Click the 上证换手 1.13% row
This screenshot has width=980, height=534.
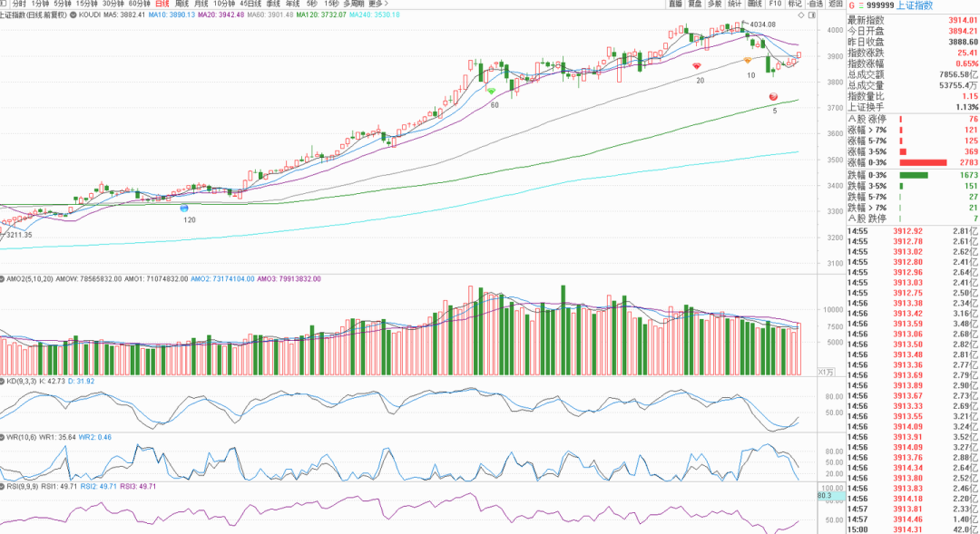(913, 107)
